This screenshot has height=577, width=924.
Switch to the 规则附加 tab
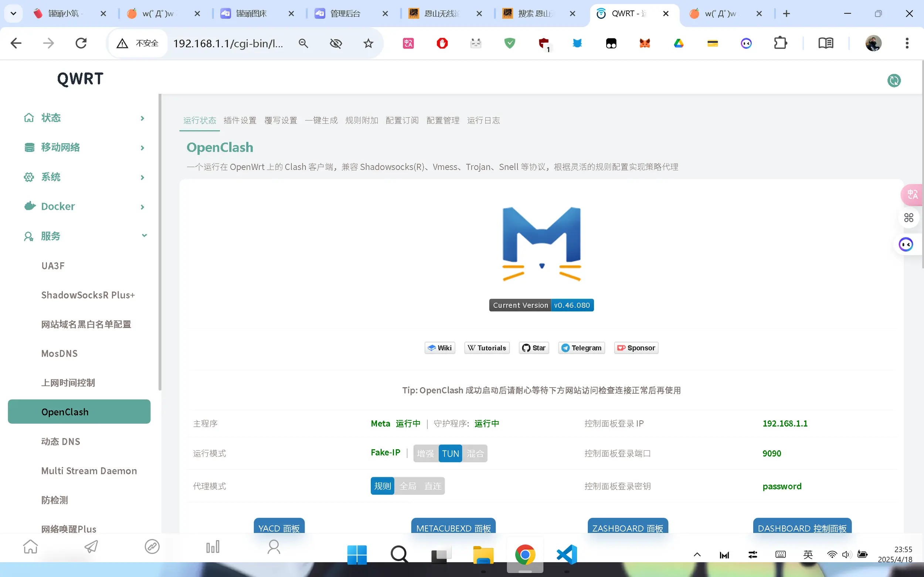pos(361,120)
